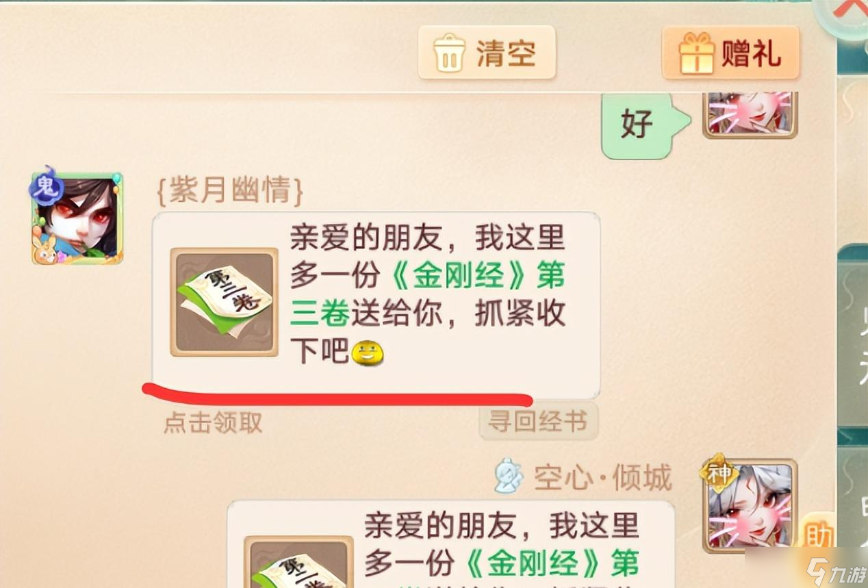Open the 第三卷 scripture item icon in 紫月幽情's message

pos(224,302)
